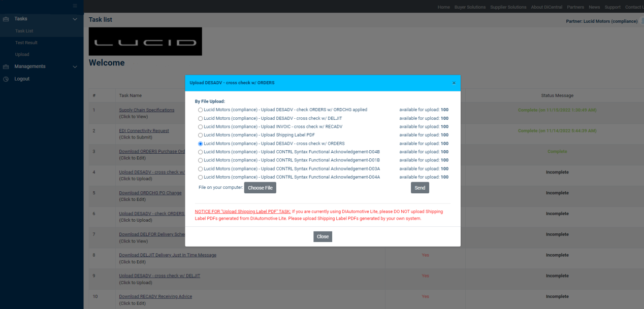Click the Supply Chain Specifications task link
The height and width of the screenshot is (309, 644).
click(x=147, y=110)
